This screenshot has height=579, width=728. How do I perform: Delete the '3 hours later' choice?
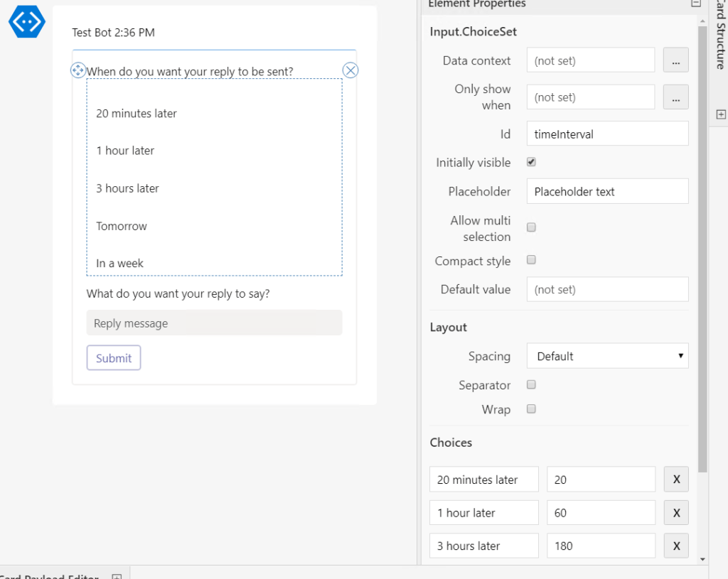[675, 546]
